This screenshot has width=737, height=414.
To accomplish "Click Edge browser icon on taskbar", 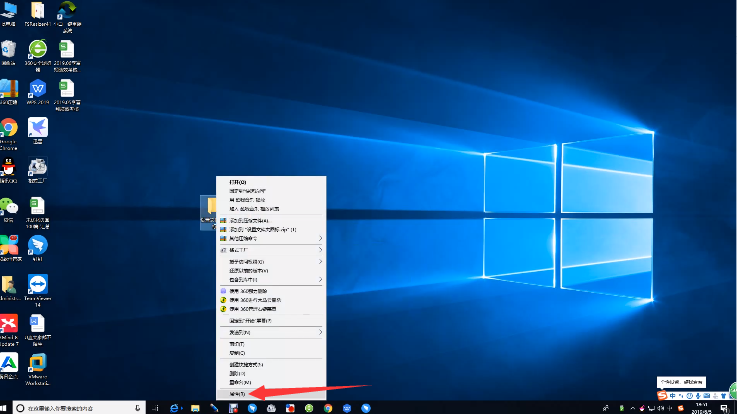I will 173,408.
